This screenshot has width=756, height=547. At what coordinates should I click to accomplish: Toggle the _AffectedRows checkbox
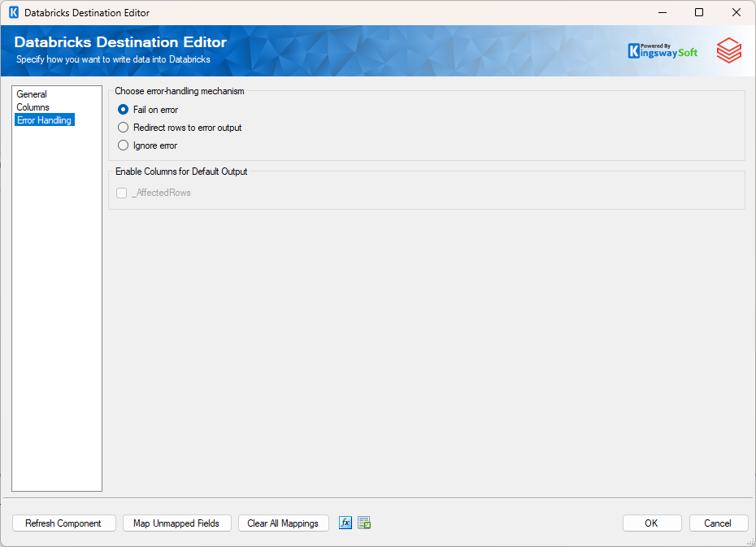pyautogui.click(x=121, y=193)
